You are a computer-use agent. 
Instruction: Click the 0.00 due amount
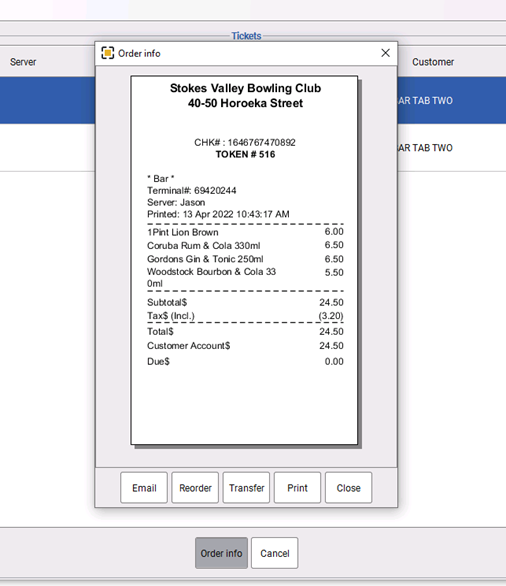click(334, 361)
